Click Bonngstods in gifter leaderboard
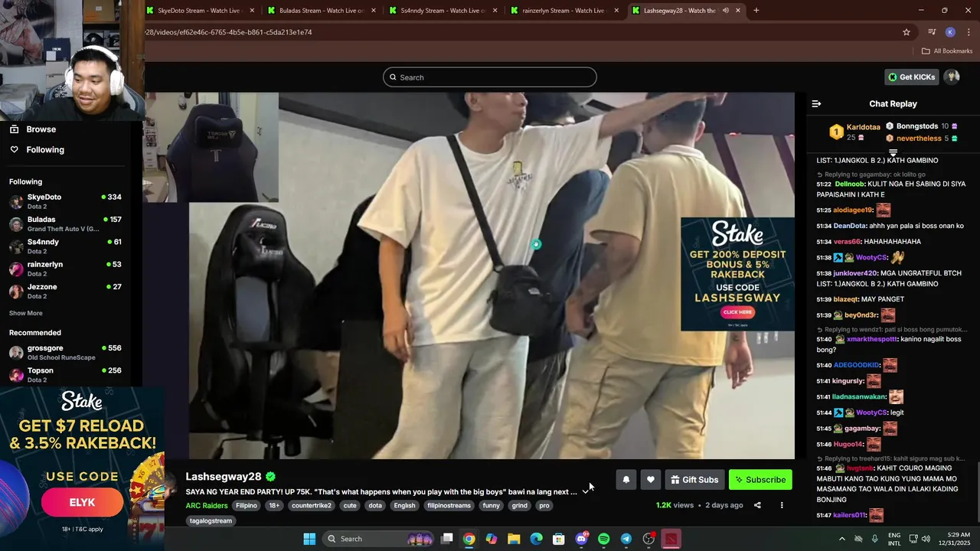The height and width of the screenshot is (551, 980). [917, 126]
